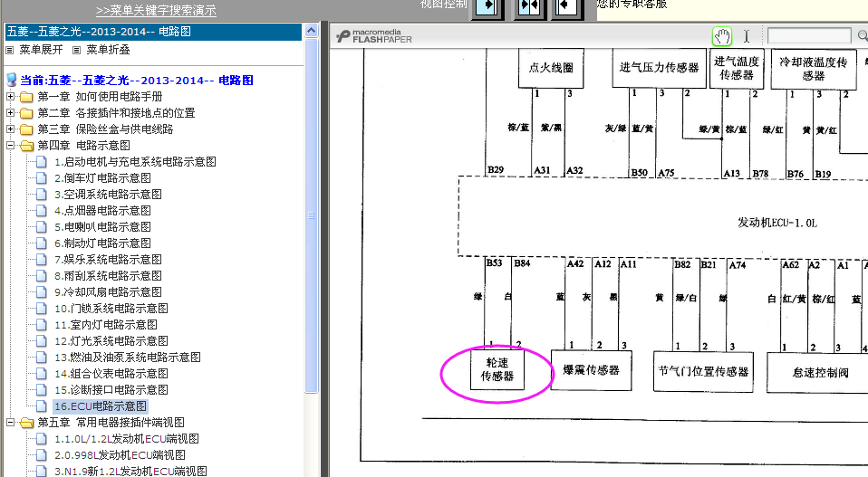Click the 点火线圈 box in diagram
The image size is (868, 477).
point(551,68)
